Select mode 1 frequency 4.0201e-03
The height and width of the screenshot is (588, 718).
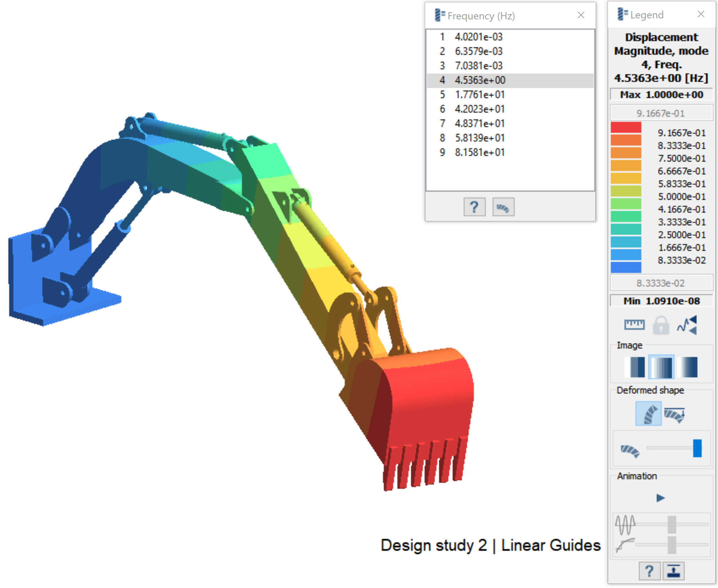coord(478,37)
